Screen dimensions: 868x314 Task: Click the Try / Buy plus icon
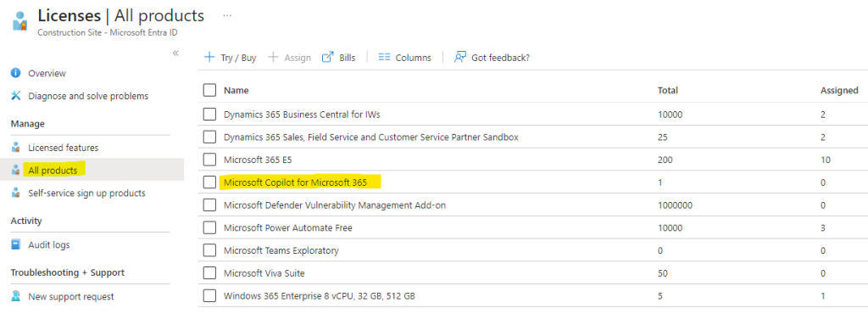(x=209, y=57)
